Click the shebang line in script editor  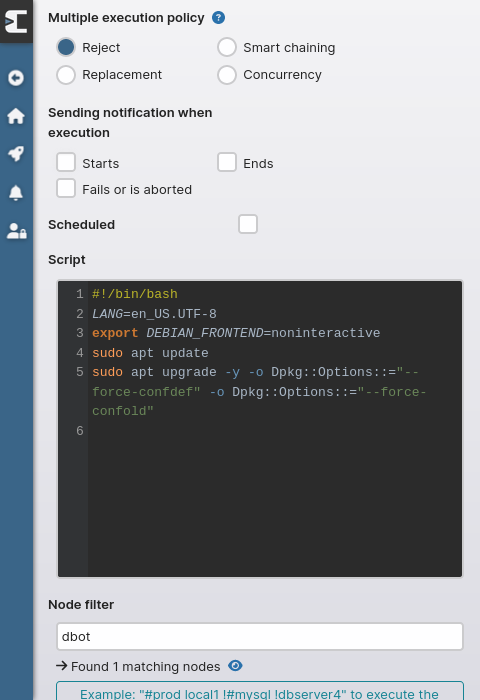pyautogui.click(x=135, y=294)
